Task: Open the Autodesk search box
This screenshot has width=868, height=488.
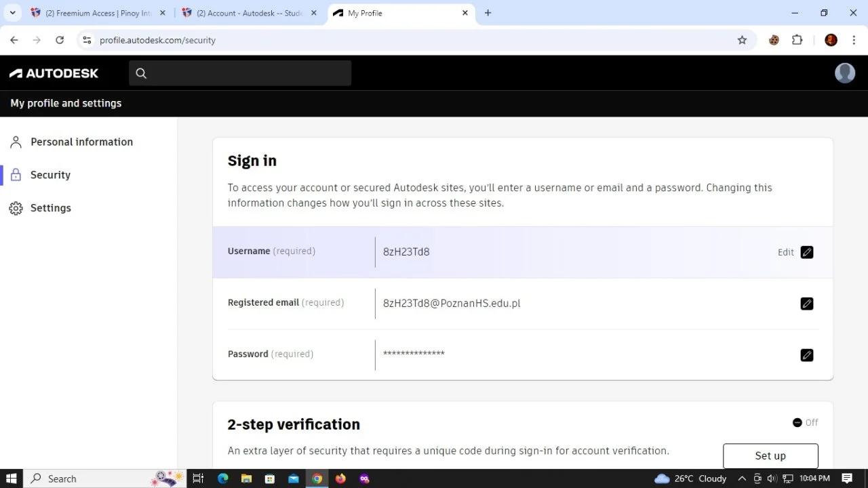Action: 240,73
